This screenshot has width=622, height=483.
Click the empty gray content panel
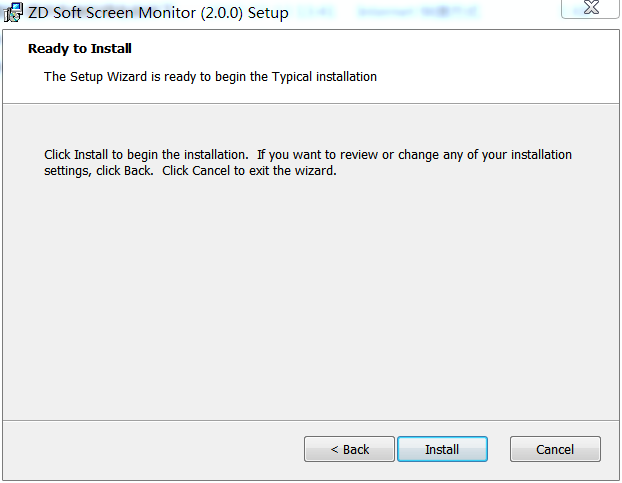311,297
